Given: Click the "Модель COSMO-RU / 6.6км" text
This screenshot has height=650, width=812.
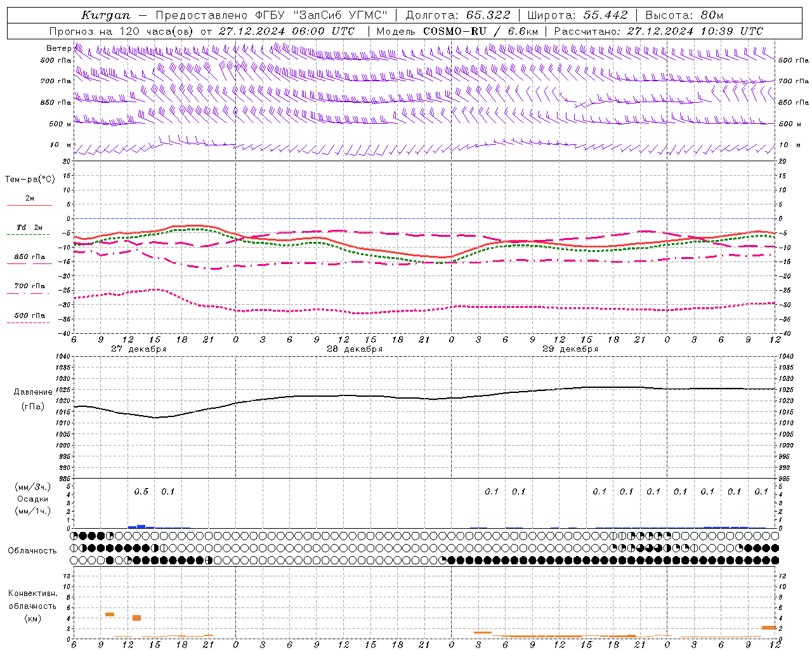Looking at the screenshot, I should [457, 31].
